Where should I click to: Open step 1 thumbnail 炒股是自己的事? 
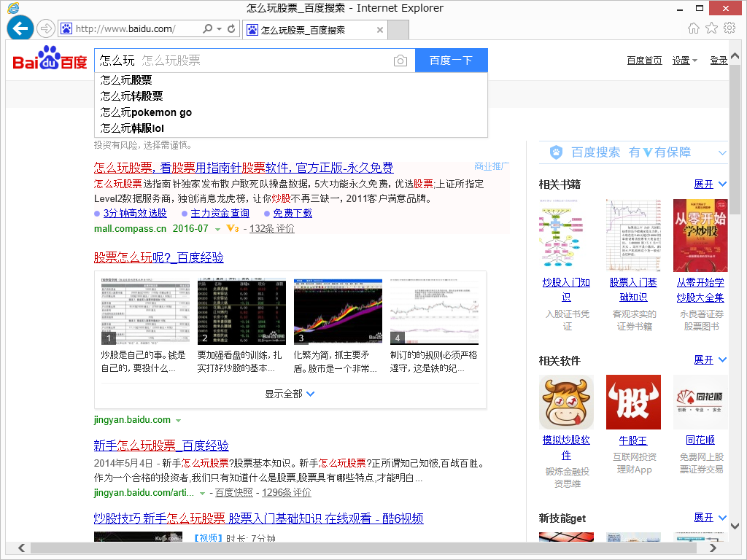(x=145, y=311)
